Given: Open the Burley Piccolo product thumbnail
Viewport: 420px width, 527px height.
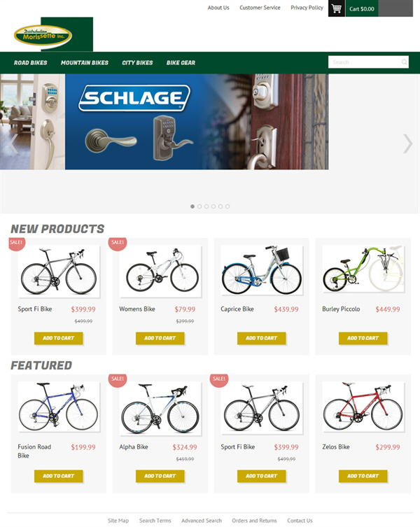Looking at the screenshot, I should tap(363, 269).
